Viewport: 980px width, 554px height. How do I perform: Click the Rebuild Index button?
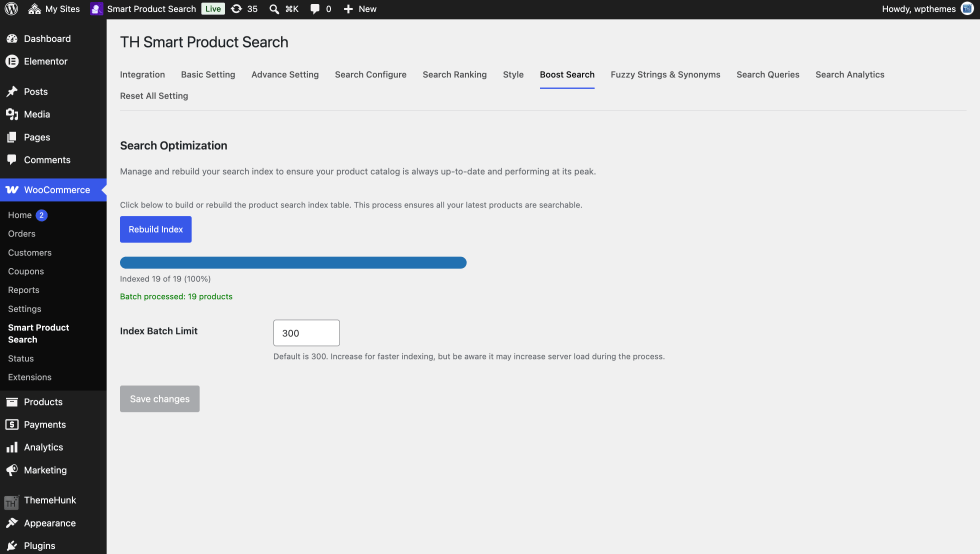[156, 229]
